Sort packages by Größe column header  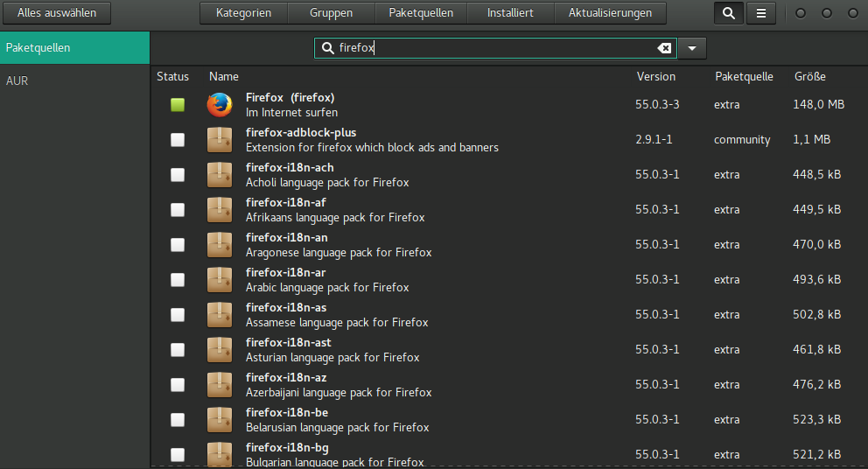tap(809, 76)
